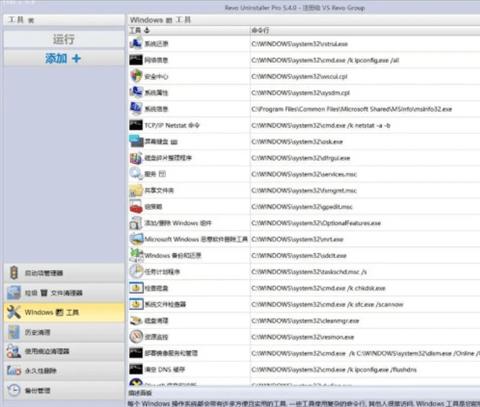Click command 'C:\WINDOWS\system32\osk.exe'

click(297, 142)
